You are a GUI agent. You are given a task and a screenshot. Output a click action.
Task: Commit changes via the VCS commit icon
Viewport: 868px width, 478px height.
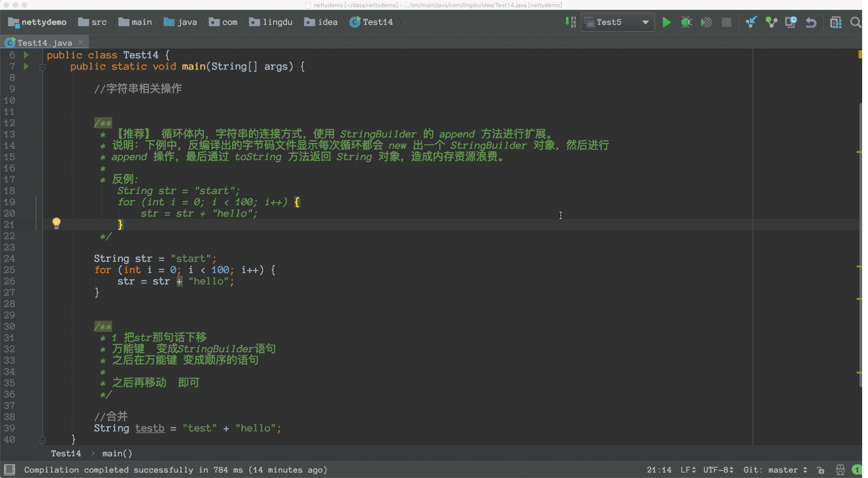coord(771,22)
